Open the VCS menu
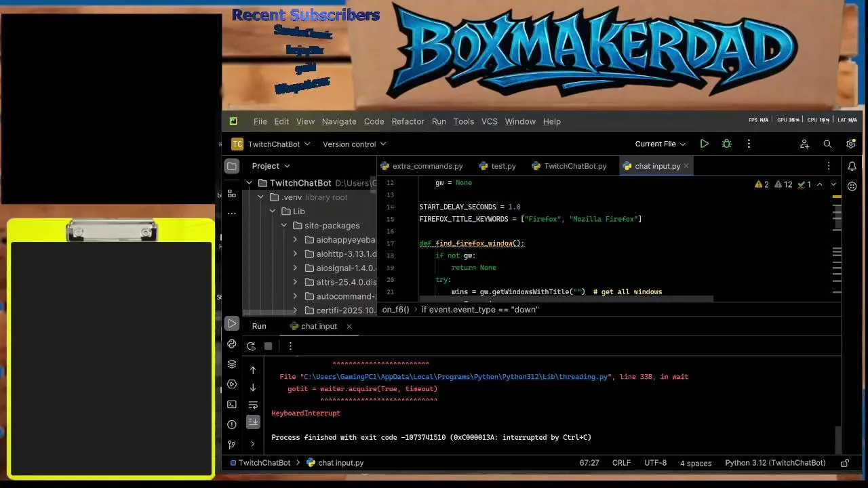This screenshot has height=488, width=868. pos(489,121)
